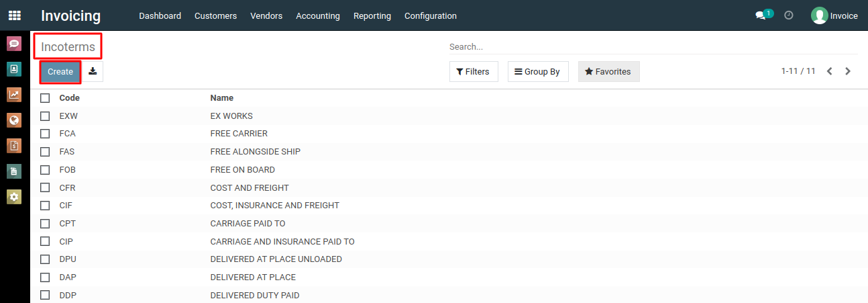This screenshot has height=303, width=868.
Task: Expand the Favorites dropdown
Action: (x=609, y=72)
